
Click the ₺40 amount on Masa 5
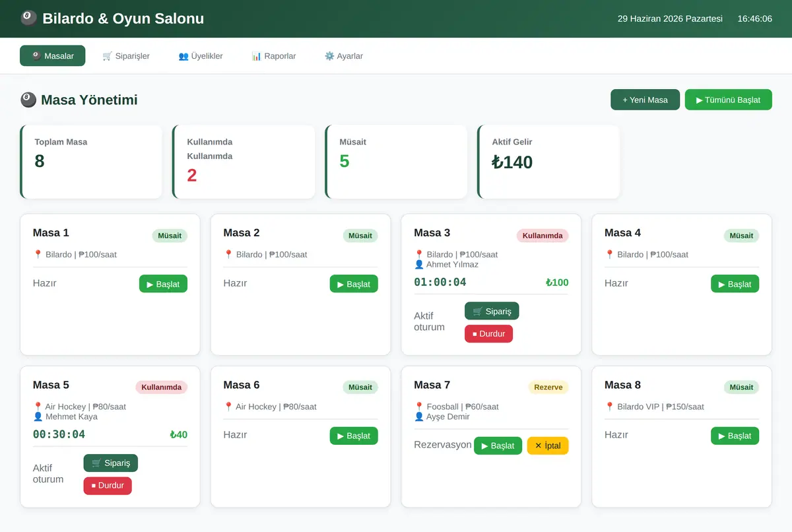178,434
